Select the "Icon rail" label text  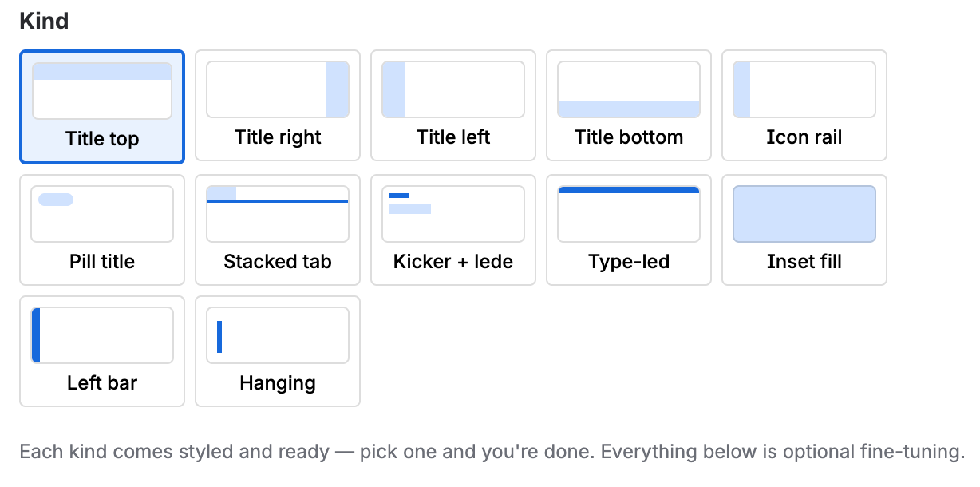pyautogui.click(x=804, y=137)
